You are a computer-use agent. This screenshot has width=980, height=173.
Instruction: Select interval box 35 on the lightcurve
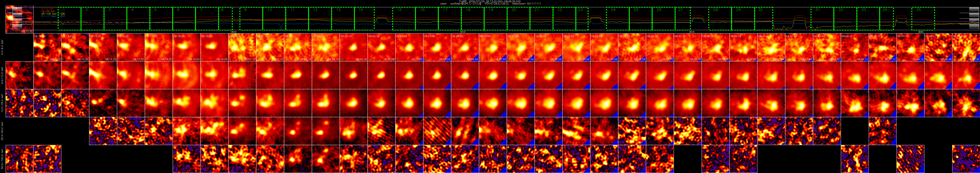923,18
